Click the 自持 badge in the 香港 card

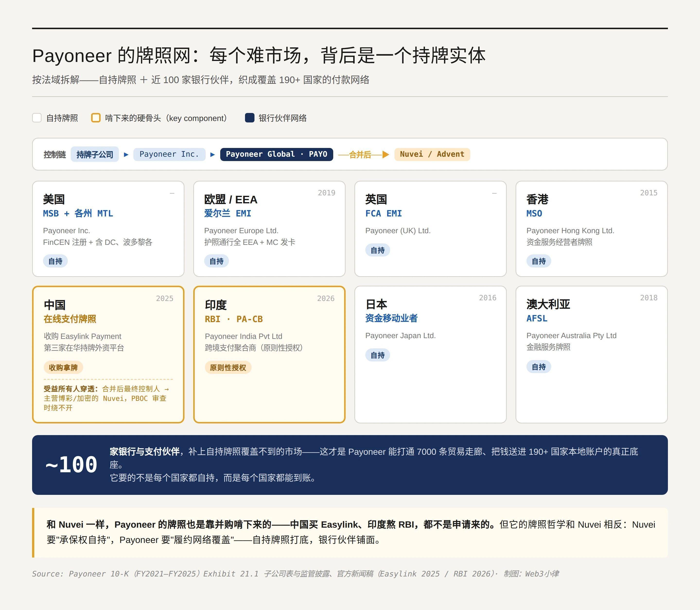pyautogui.click(x=539, y=261)
